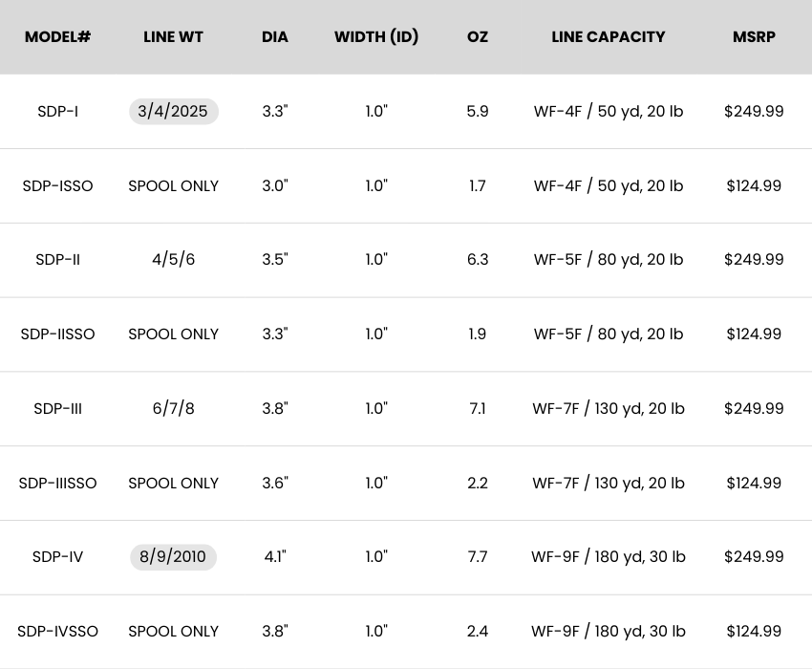Screen dimensions: 812x669
Task: Click the WF-7F / 130 yd capacity for SDP-III
Action: point(608,409)
